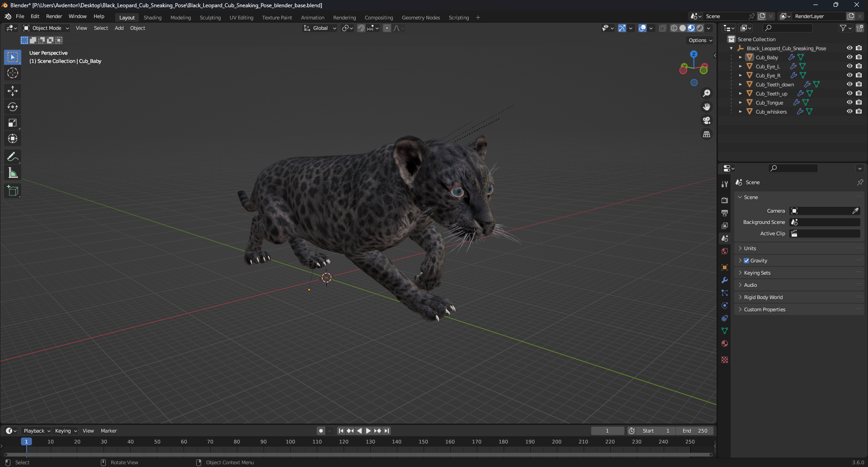Open the Output properties tab
Screen dimensions: 868x467
coord(725,213)
